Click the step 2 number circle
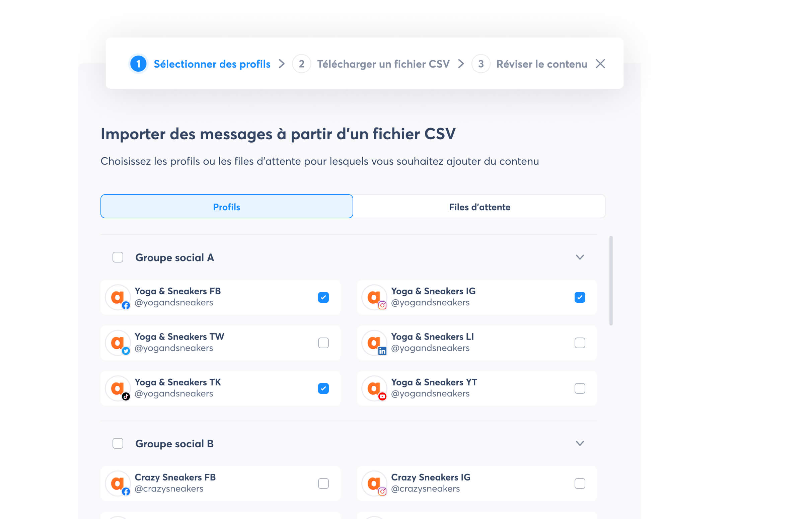 click(301, 64)
